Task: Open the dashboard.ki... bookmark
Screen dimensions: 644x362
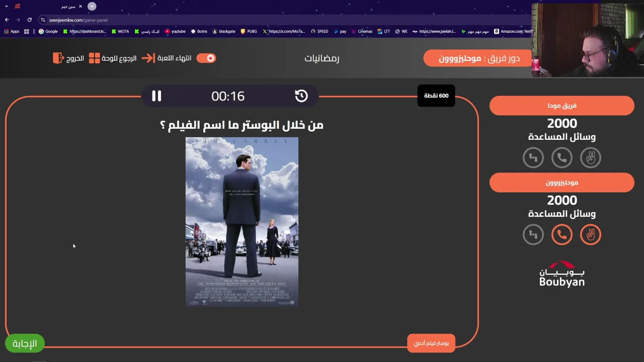Action: (85, 31)
